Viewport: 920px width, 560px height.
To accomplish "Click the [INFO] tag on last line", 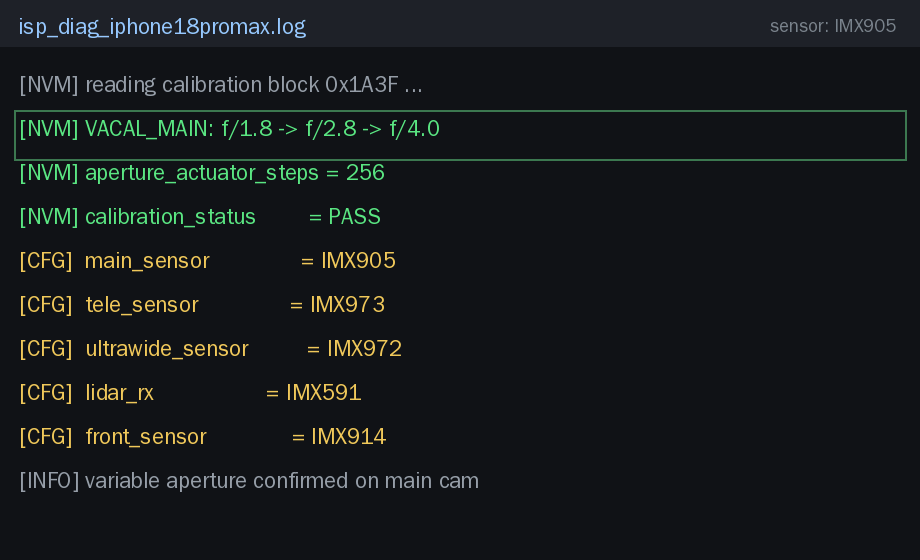I will click(49, 481).
